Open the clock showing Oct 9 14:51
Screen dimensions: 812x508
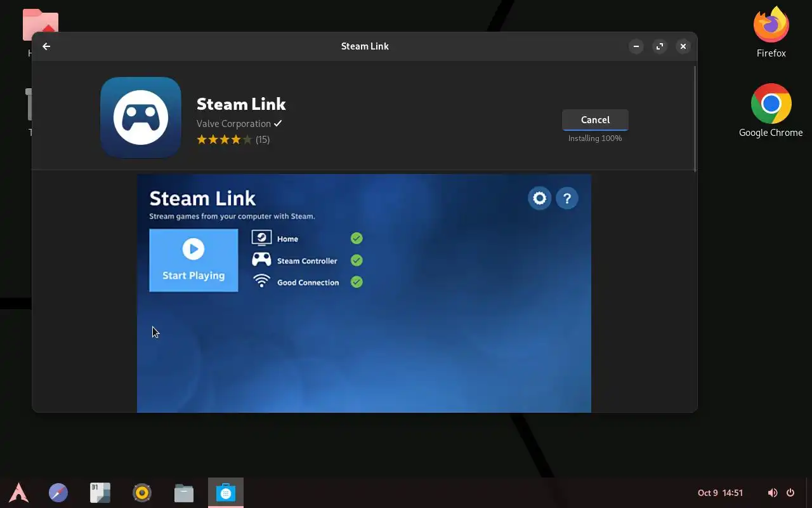(720, 493)
